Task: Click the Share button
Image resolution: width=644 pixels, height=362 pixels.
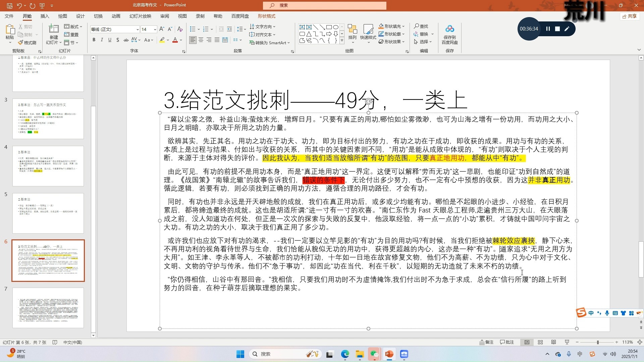Action: pyautogui.click(x=629, y=16)
